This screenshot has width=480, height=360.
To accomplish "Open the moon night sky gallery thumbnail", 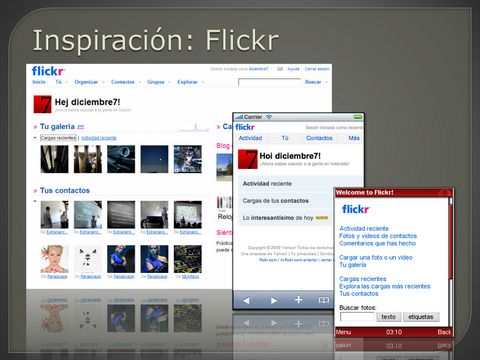I will (154, 159).
